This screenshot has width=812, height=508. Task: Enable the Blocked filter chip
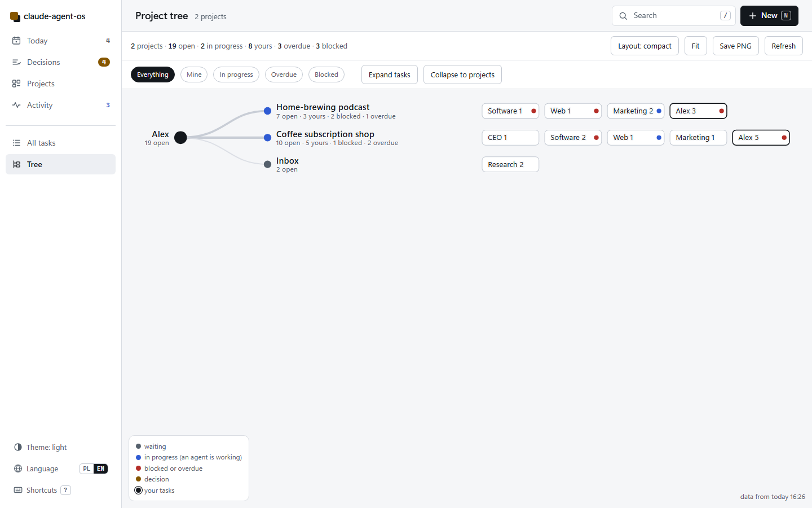point(326,75)
